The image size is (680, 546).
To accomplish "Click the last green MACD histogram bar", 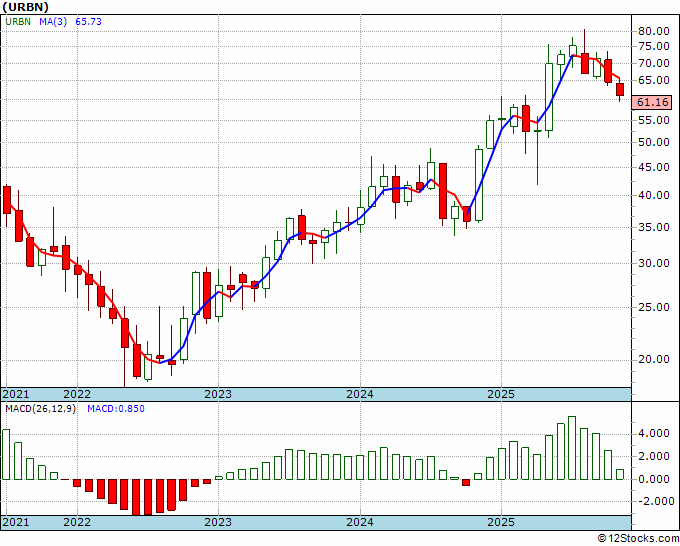I will [620, 474].
